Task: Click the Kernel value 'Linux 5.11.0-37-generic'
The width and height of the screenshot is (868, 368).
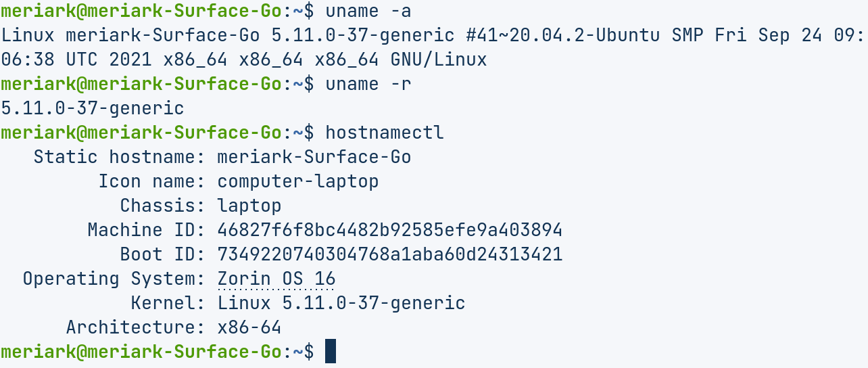Action: point(341,303)
